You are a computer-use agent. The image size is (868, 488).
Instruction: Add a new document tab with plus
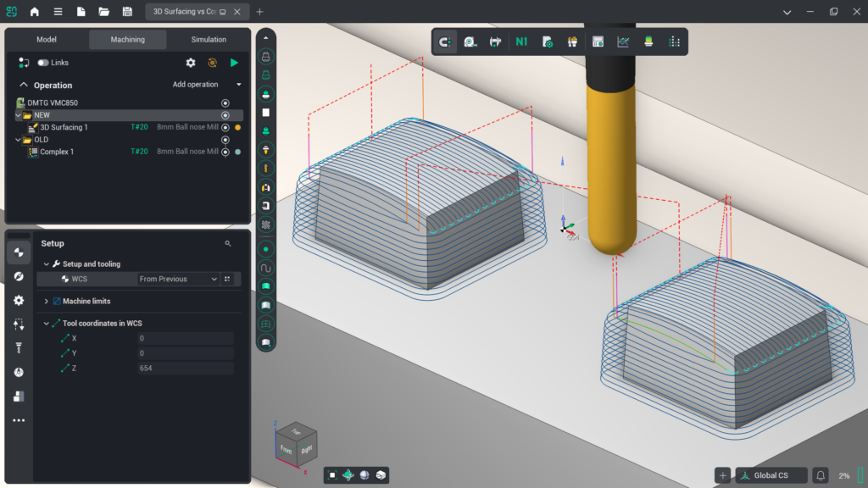click(x=259, y=12)
